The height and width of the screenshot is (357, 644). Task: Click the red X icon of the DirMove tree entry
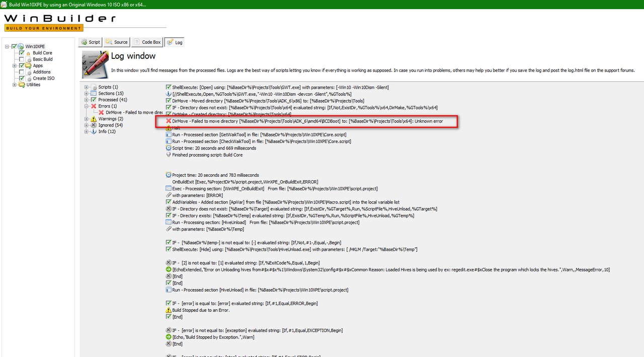click(101, 112)
